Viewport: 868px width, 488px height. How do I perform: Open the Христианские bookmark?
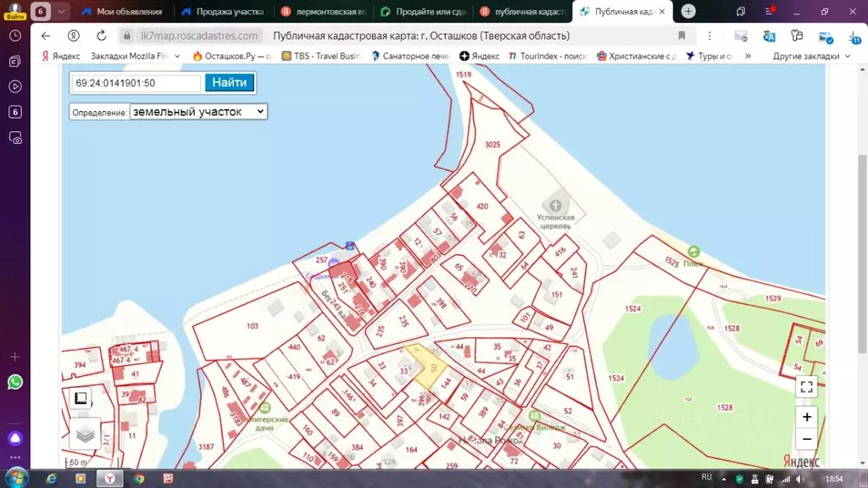point(637,56)
